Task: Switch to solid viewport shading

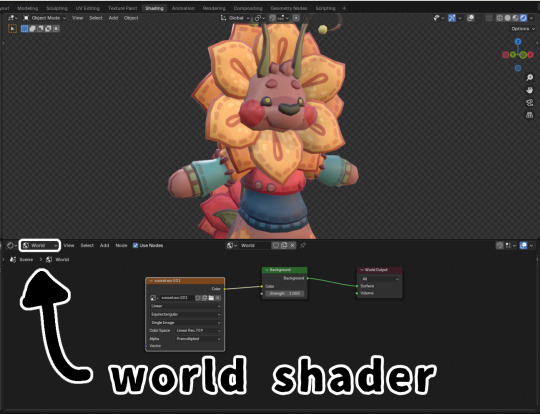Action: (x=507, y=18)
